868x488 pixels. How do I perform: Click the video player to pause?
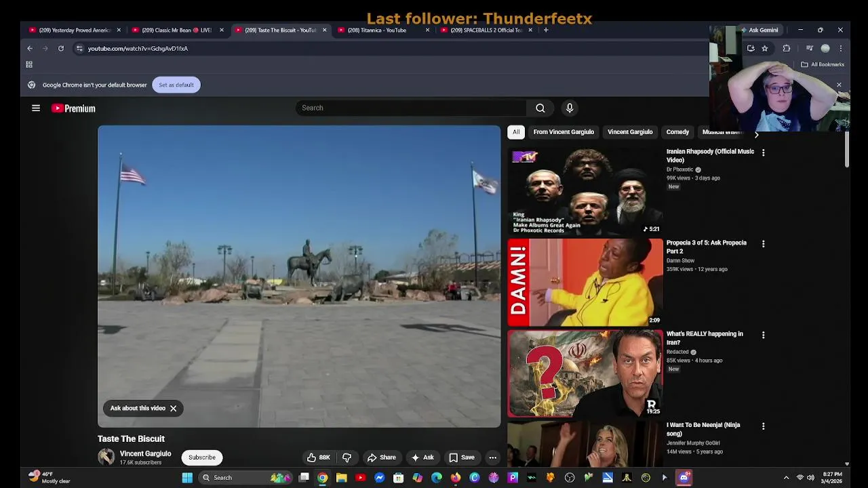(299, 277)
